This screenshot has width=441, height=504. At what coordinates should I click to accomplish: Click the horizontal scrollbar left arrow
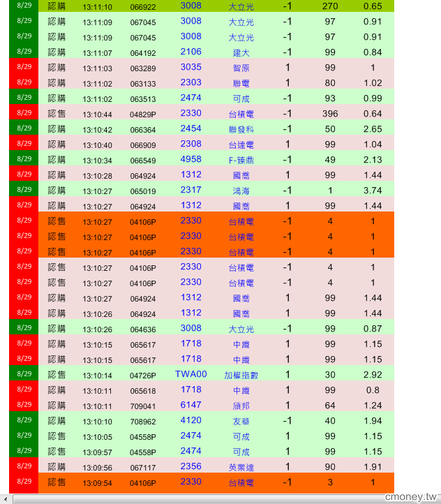(6, 499)
